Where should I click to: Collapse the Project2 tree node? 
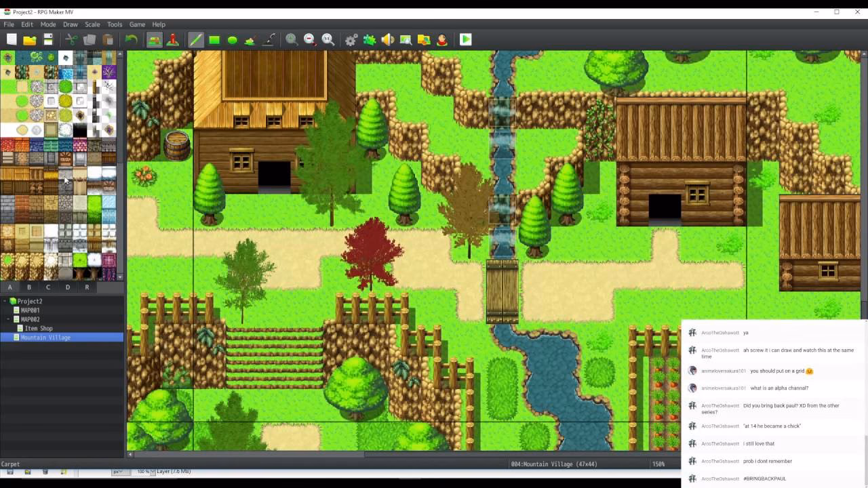[5, 301]
